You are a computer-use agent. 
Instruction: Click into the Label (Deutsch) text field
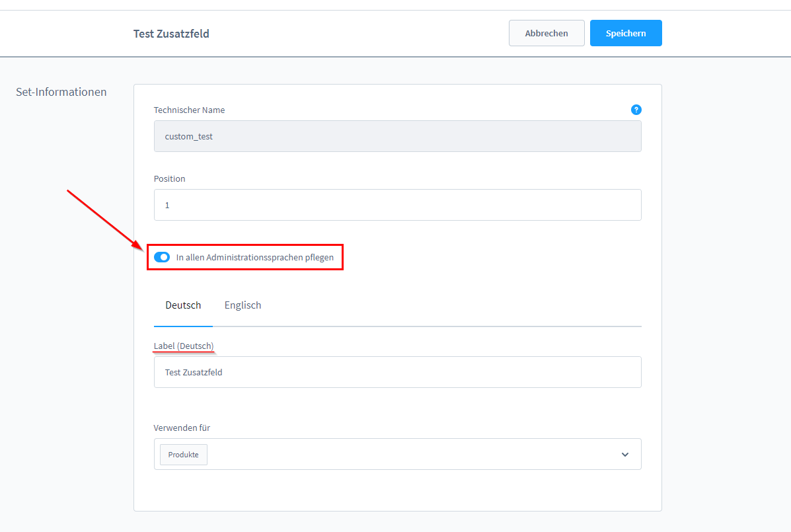[396, 372]
